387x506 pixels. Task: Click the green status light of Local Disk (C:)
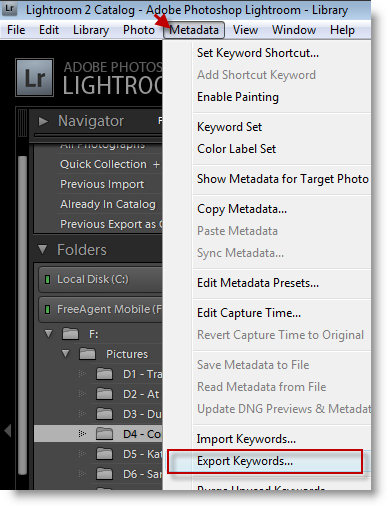tap(48, 279)
